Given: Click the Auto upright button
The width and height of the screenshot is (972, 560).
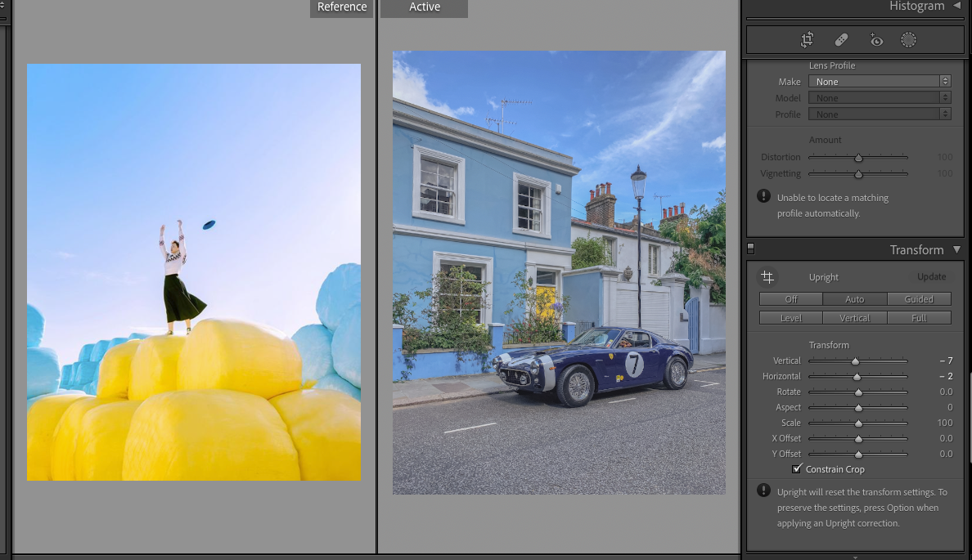Looking at the screenshot, I should [855, 299].
